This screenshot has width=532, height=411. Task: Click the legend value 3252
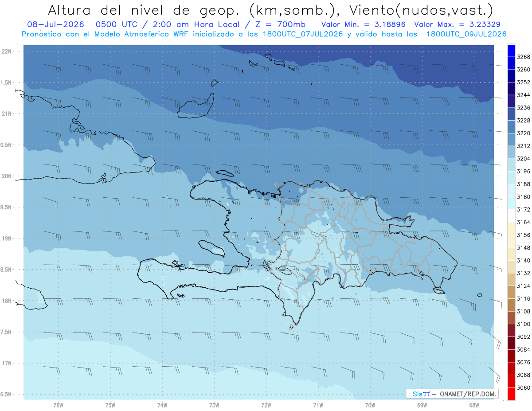click(524, 82)
